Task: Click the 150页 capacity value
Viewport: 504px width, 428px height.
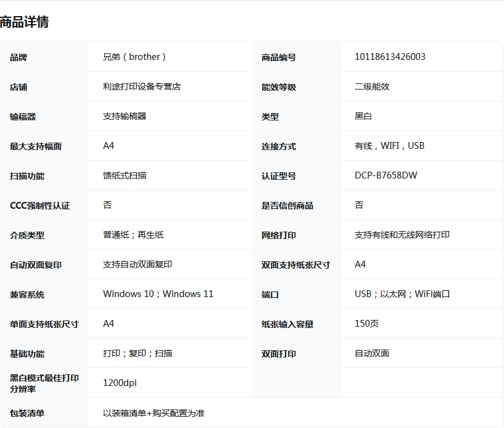Action: click(367, 324)
